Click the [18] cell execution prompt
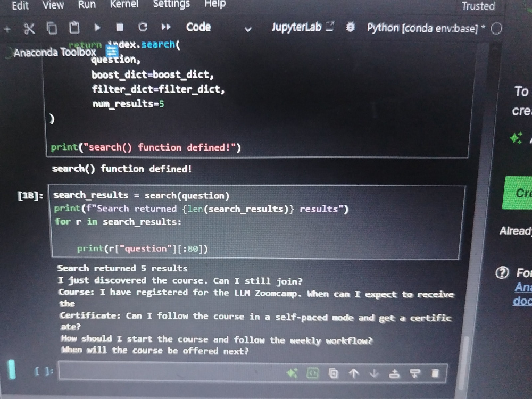 coord(30,195)
